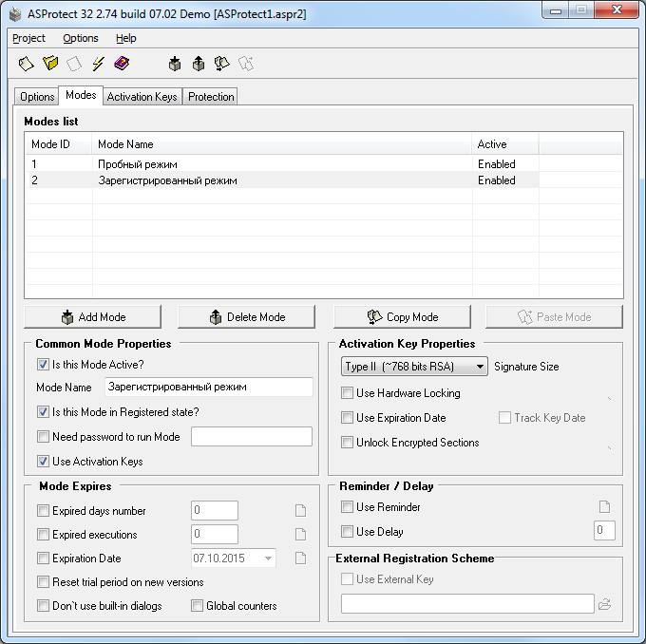Click Enabled status for mode 1
This screenshot has height=644, width=646.
click(x=497, y=164)
